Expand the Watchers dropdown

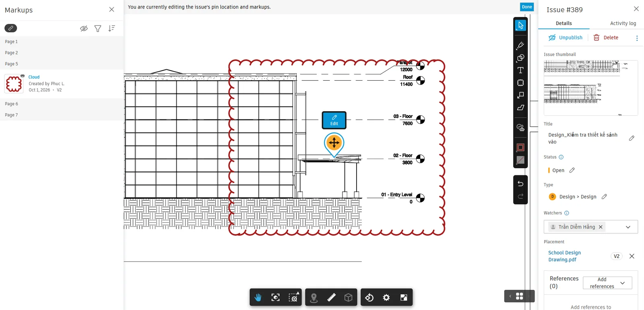coord(628,227)
